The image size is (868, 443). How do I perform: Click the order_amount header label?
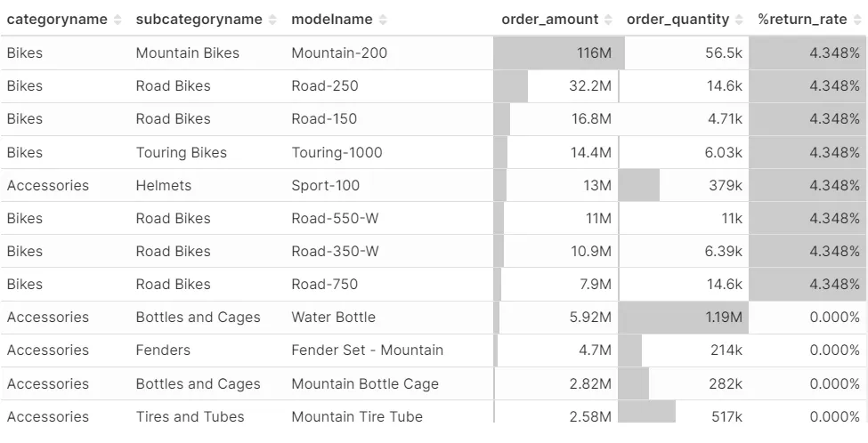551,20
